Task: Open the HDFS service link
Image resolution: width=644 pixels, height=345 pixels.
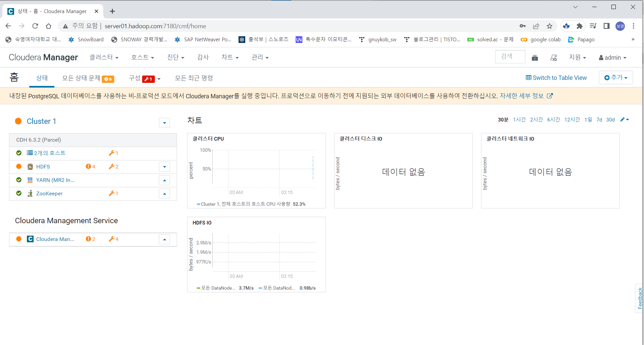Action: [x=43, y=166]
